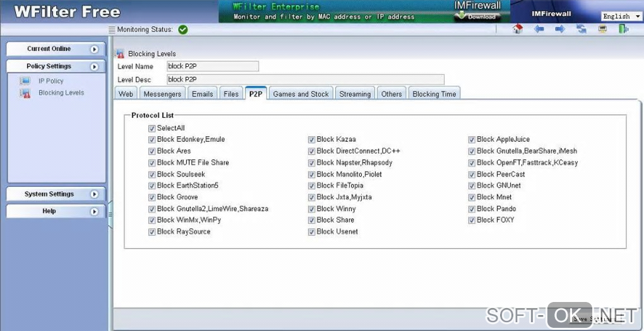Uncheck Block DirectConnect,DC++
Image resolution: width=644 pixels, height=331 pixels.
(x=312, y=151)
